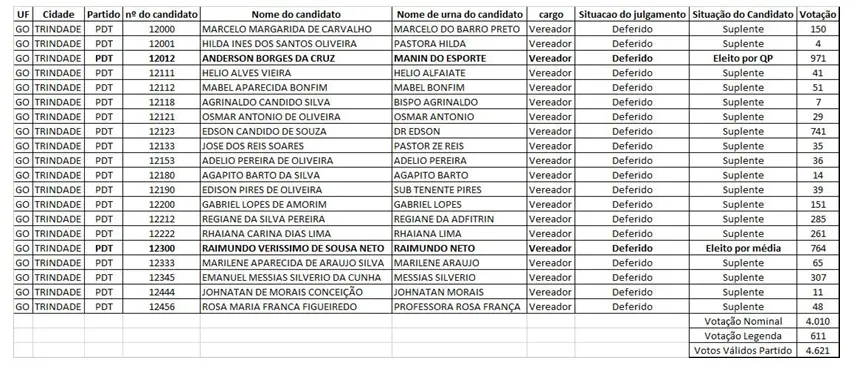Screen dimensions: 850x365
Task: Select the 'Partido' column header
Action: click(x=104, y=14)
